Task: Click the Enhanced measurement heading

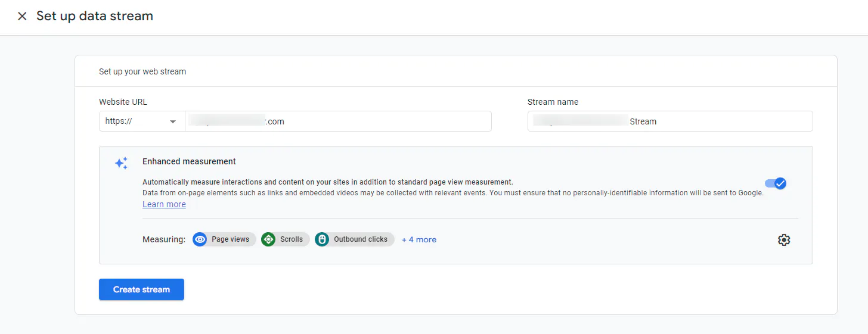Action: 189,161
